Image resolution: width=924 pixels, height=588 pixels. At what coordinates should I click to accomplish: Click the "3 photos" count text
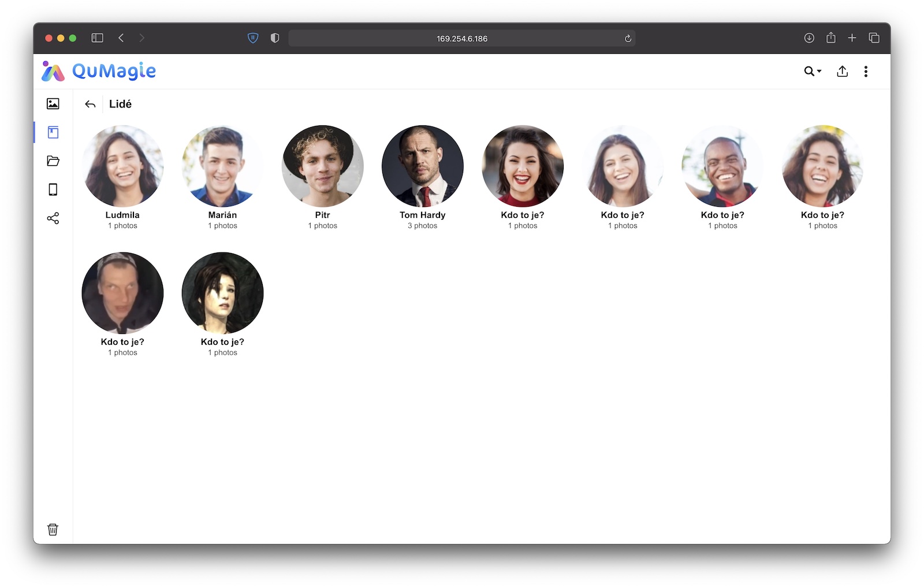[423, 226]
